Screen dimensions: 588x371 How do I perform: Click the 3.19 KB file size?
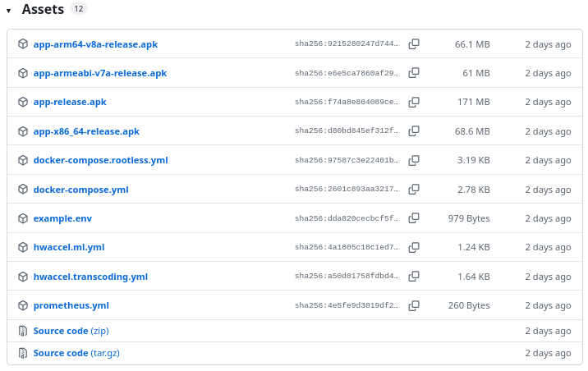474,160
